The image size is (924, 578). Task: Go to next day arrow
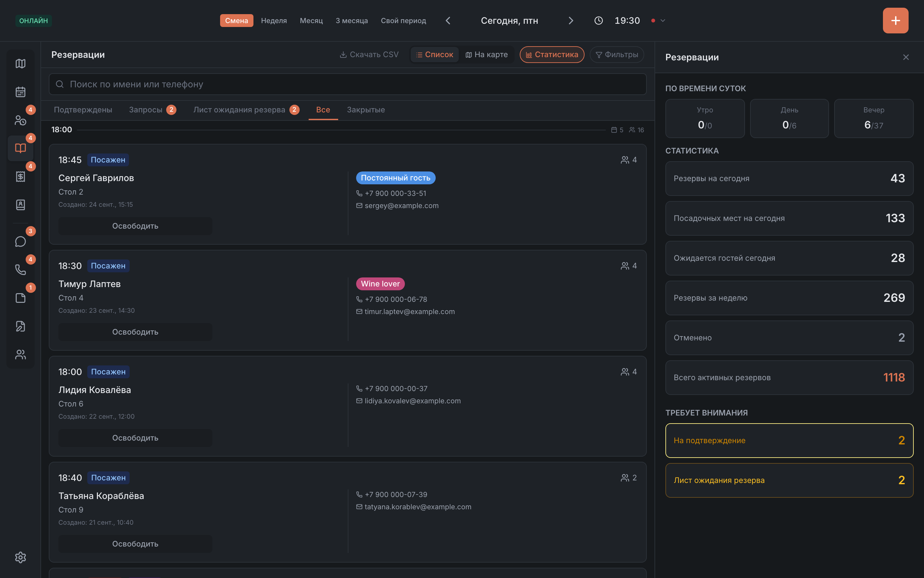click(571, 21)
